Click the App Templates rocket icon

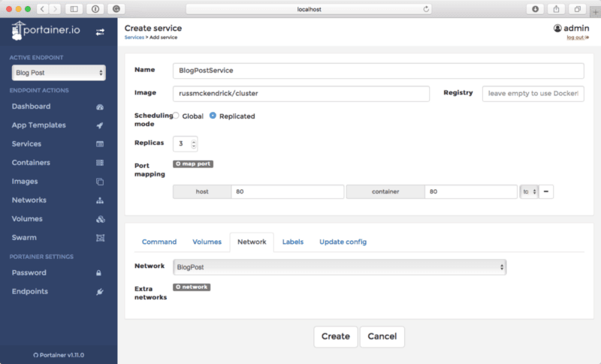coord(100,125)
